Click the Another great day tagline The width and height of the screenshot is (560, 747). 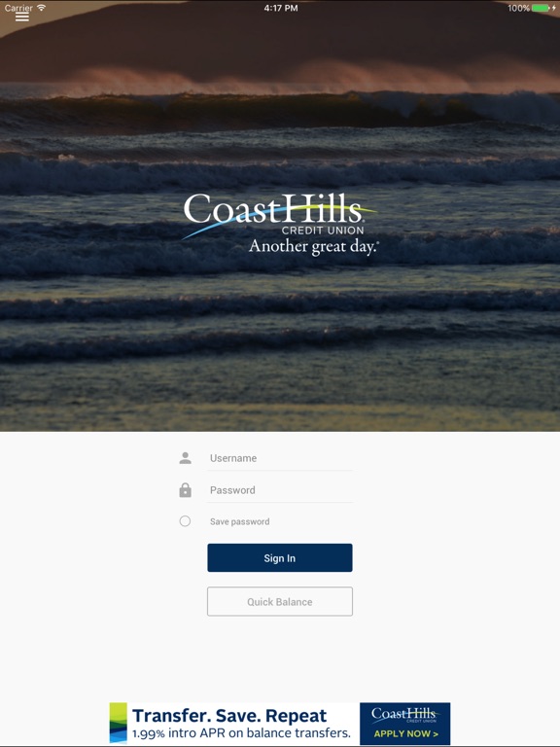pos(314,246)
